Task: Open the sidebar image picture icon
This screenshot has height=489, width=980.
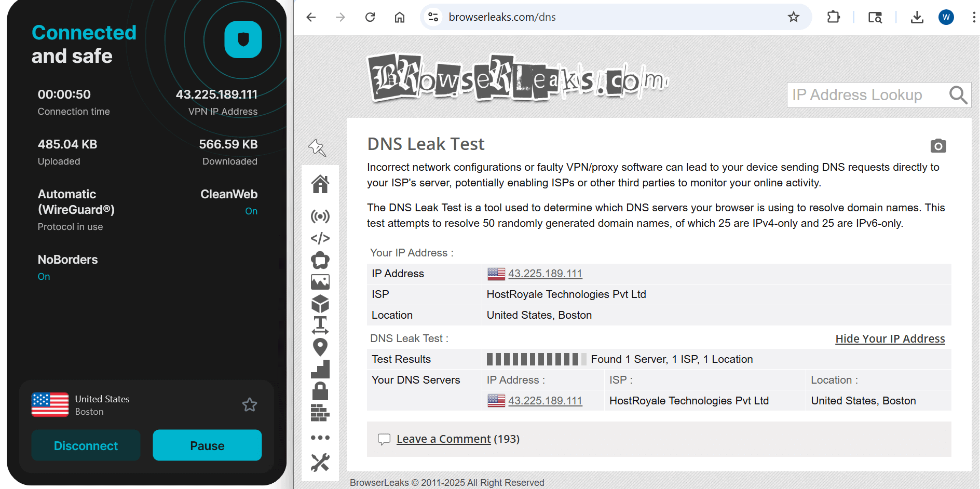Action: click(320, 282)
